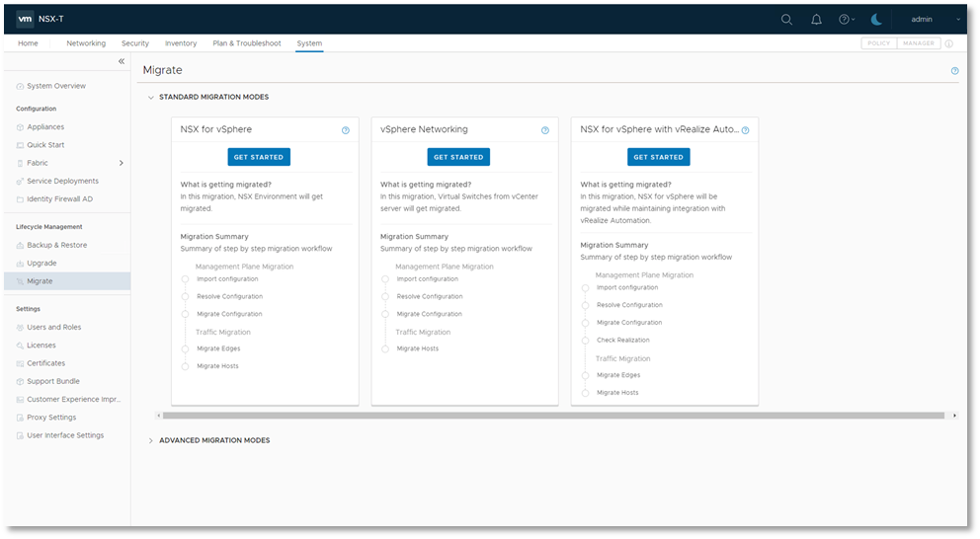This screenshot has height=539, width=980.
Task: Go to the Home tab
Action: point(28,43)
